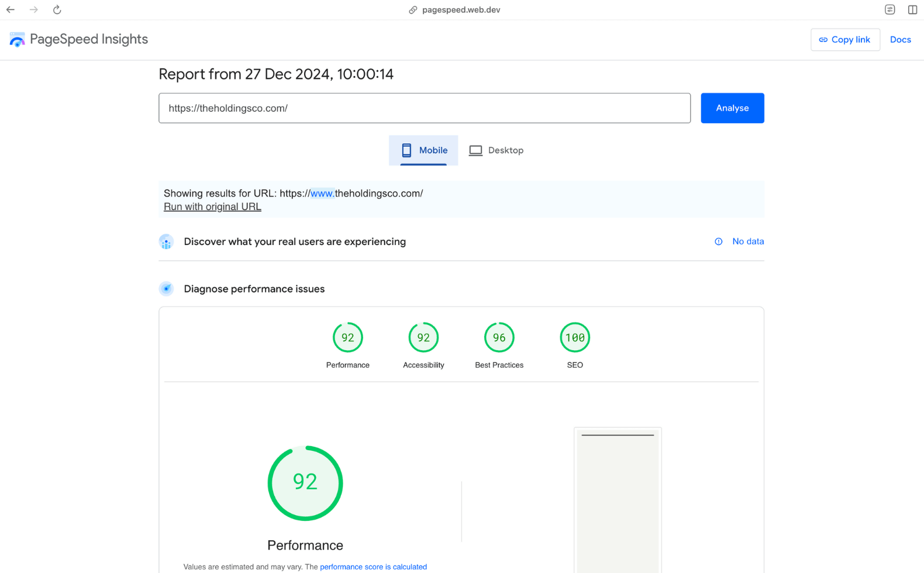Click the mobile page screenshot thumbnail
924x573 pixels.
(x=618, y=500)
